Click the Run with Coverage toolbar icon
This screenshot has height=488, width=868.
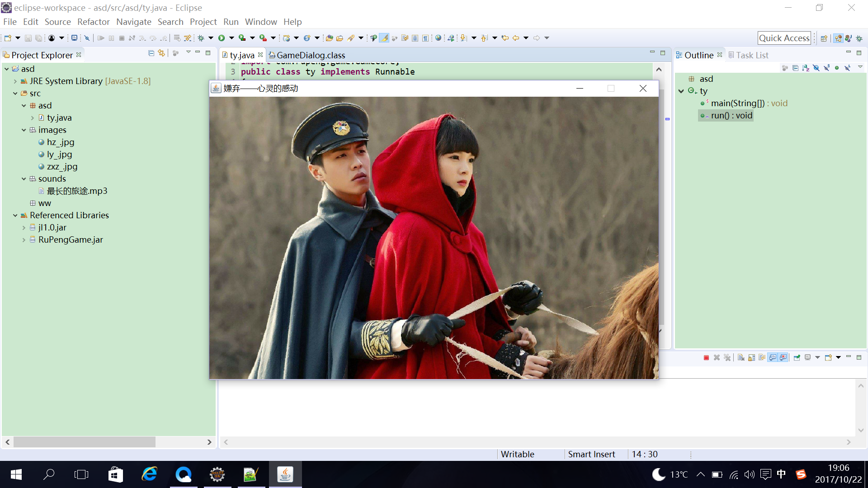[242, 38]
